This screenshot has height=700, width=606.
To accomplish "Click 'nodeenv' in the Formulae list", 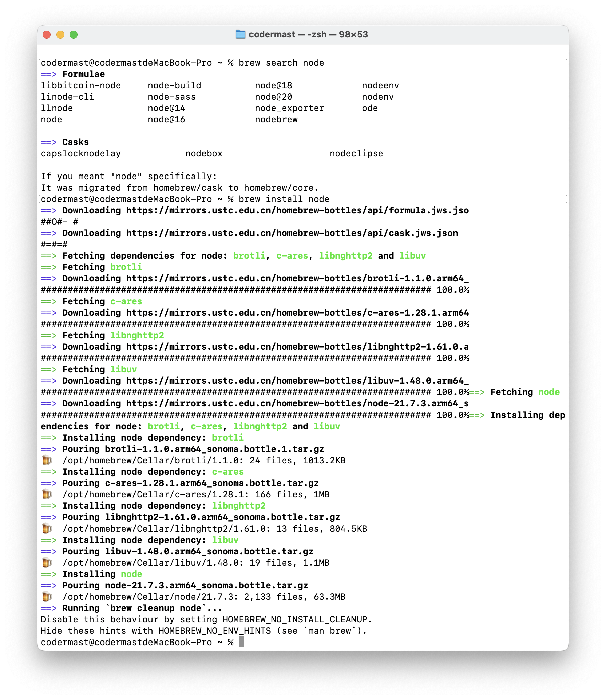I will (x=381, y=86).
